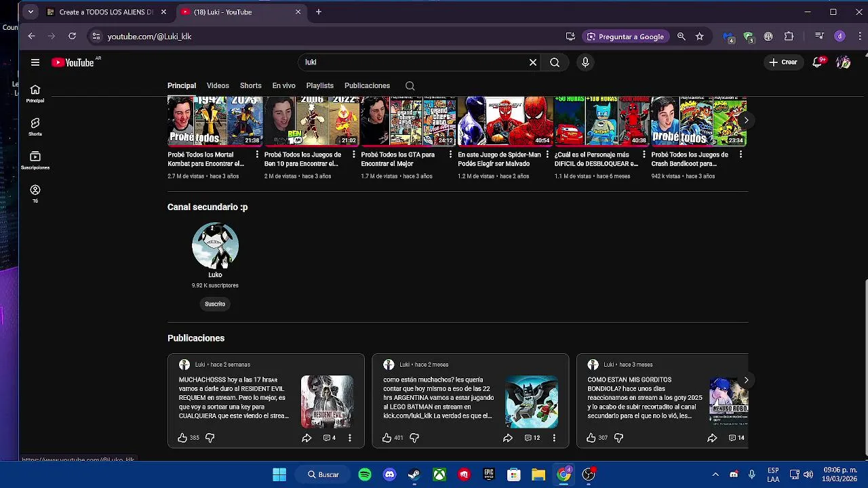868x488 pixels.
Task: Switch to the Principal channel tab
Action: (182, 85)
